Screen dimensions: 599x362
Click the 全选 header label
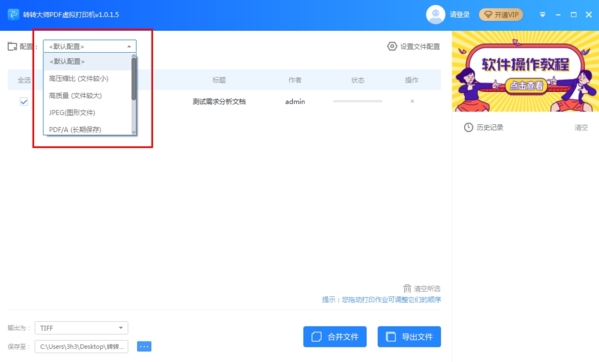point(24,80)
